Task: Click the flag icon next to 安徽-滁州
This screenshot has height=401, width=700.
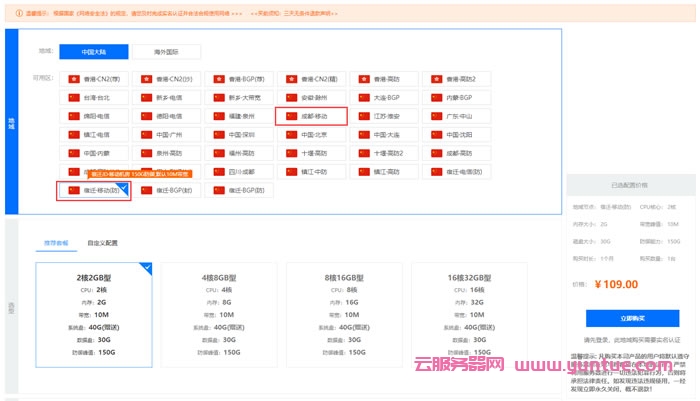Action: pos(287,98)
